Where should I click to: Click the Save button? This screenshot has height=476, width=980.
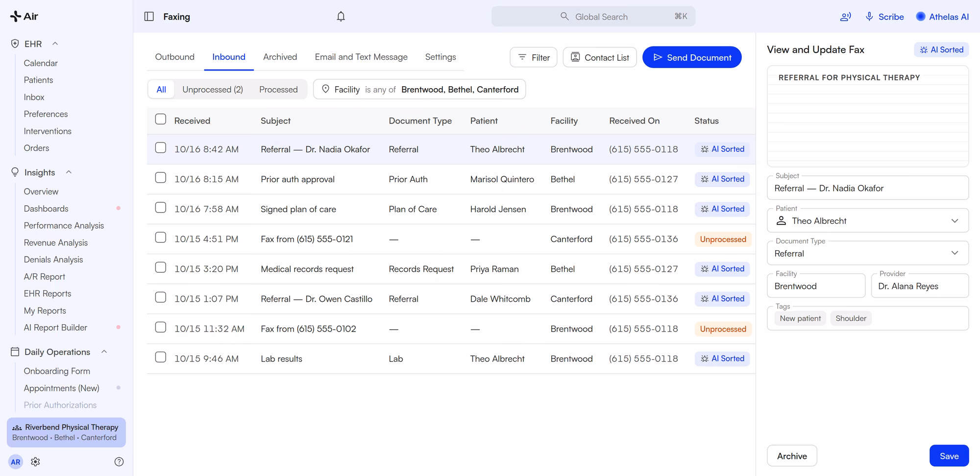949,456
